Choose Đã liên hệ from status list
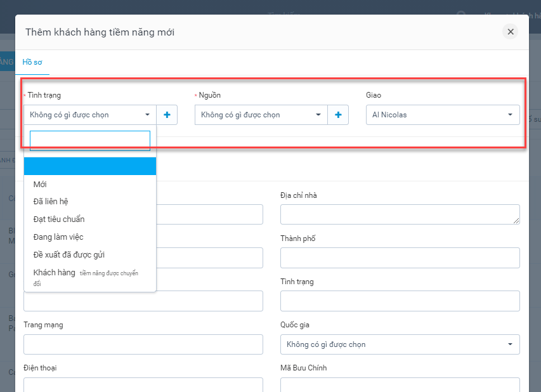This screenshot has width=541, height=392. click(51, 201)
